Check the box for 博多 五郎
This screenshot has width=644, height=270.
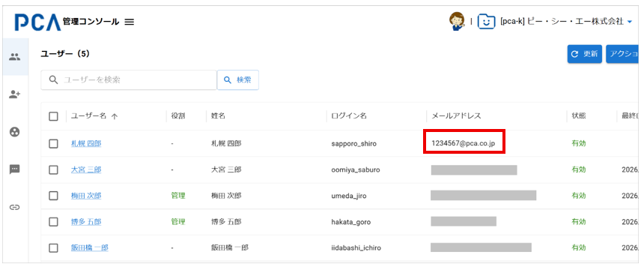pos(53,222)
